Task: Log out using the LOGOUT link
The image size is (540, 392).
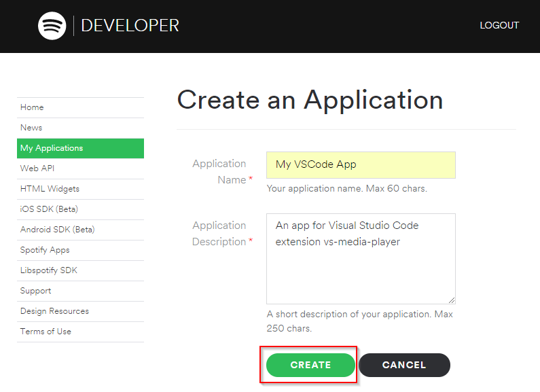Action: [499, 25]
